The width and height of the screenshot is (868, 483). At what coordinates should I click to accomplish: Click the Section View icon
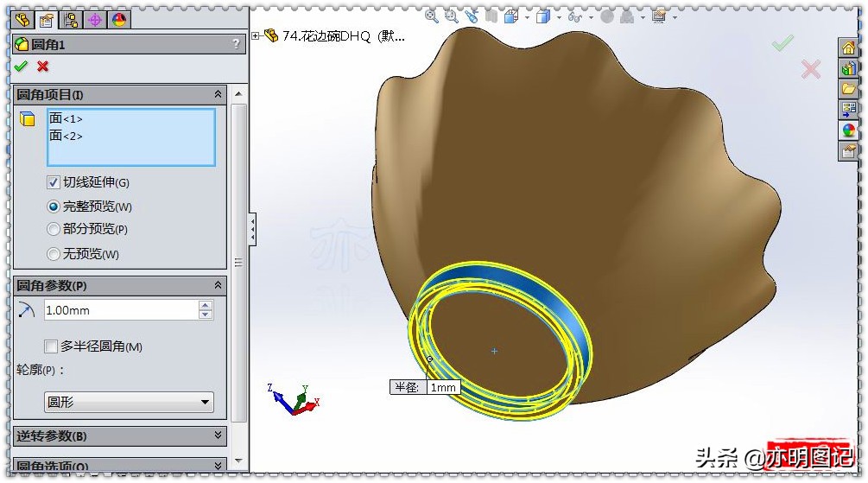[491, 16]
